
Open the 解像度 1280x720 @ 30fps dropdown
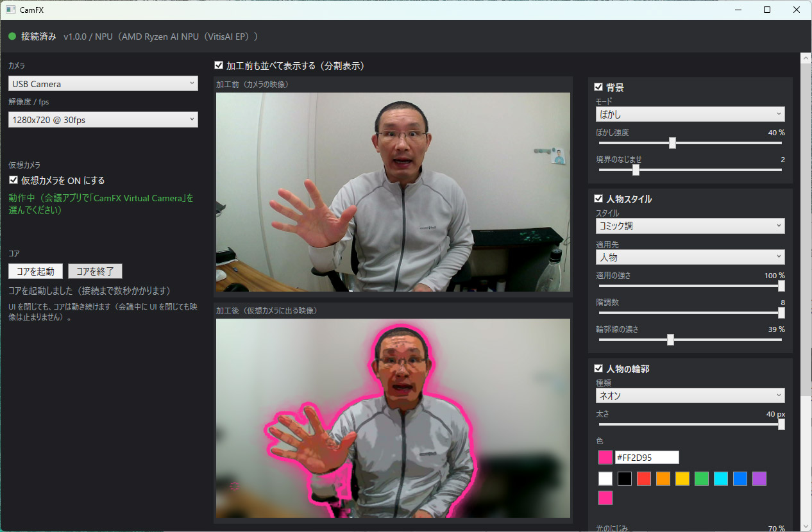tap(103, 120)
